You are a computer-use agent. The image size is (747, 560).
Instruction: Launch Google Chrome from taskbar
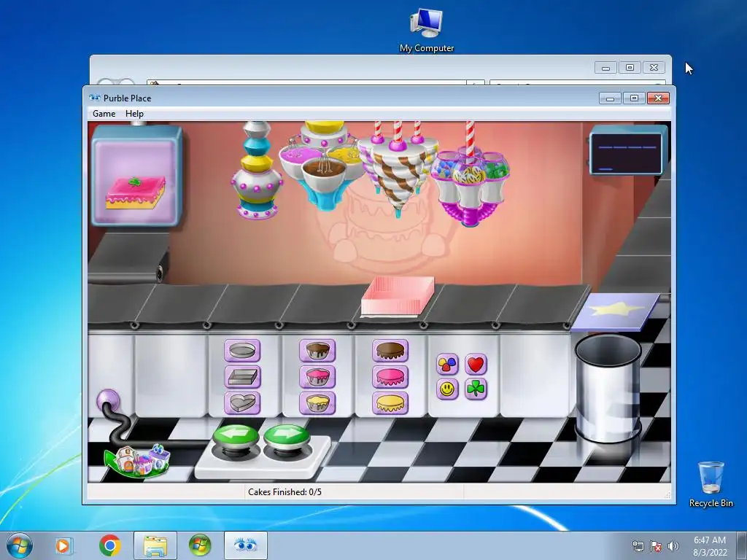click(x=110, y=545)
